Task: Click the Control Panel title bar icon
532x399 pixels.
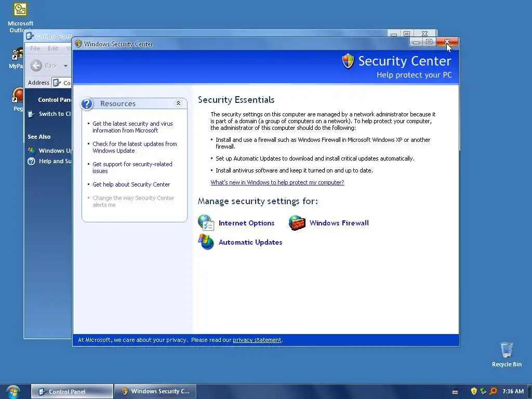Action: click(x=30, y=36)
